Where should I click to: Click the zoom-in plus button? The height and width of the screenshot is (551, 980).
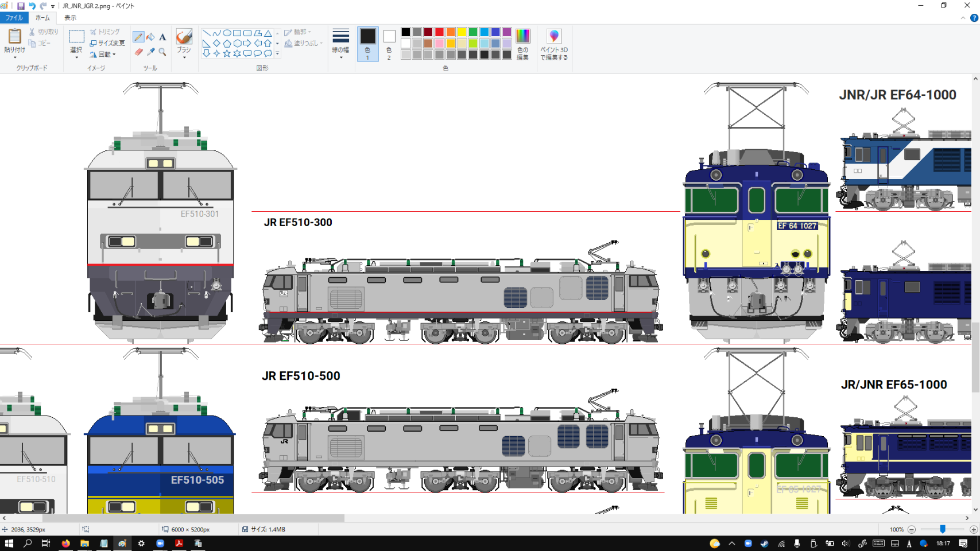click(x=973, y=529)
